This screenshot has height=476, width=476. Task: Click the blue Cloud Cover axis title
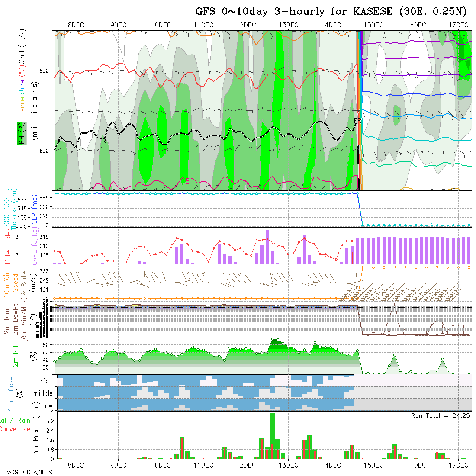[11, 393]
